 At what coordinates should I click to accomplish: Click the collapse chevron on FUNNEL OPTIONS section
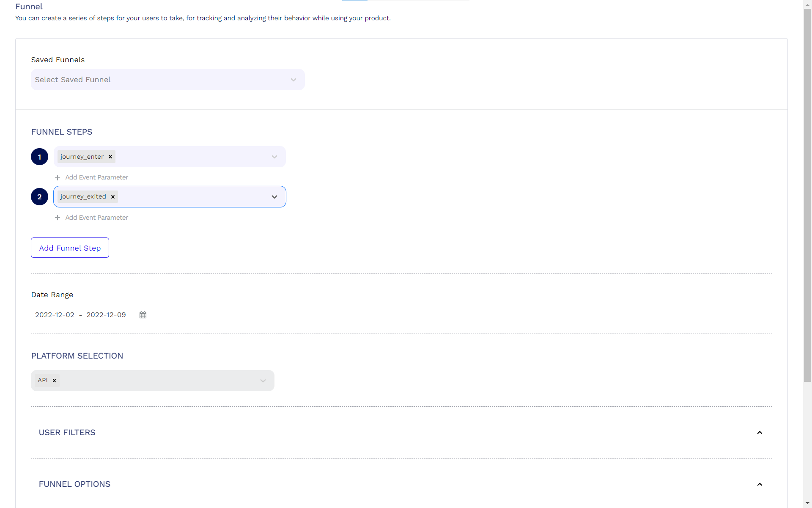(760, 485)
